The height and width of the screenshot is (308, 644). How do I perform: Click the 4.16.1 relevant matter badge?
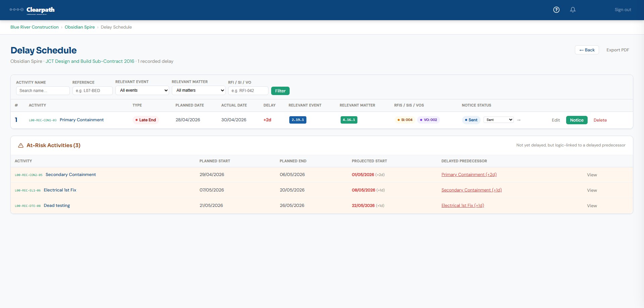(x=349, y=120)
